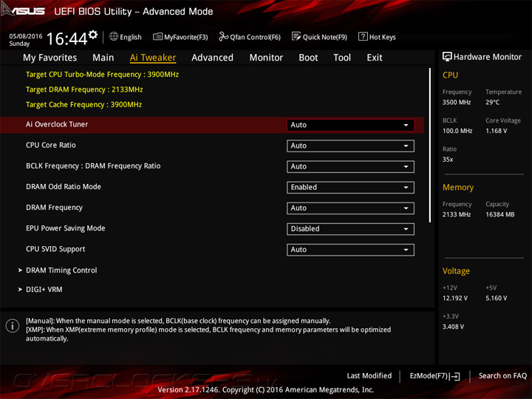Click the Core Voltage value 1.168 V
Image resolution: width=532 pixels, height=399 pixels.
(497, 131)
